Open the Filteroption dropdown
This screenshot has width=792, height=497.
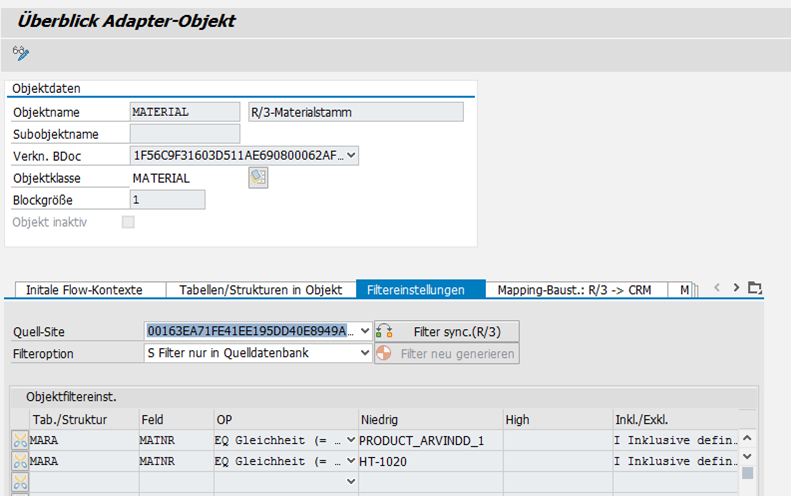point(365,353)
